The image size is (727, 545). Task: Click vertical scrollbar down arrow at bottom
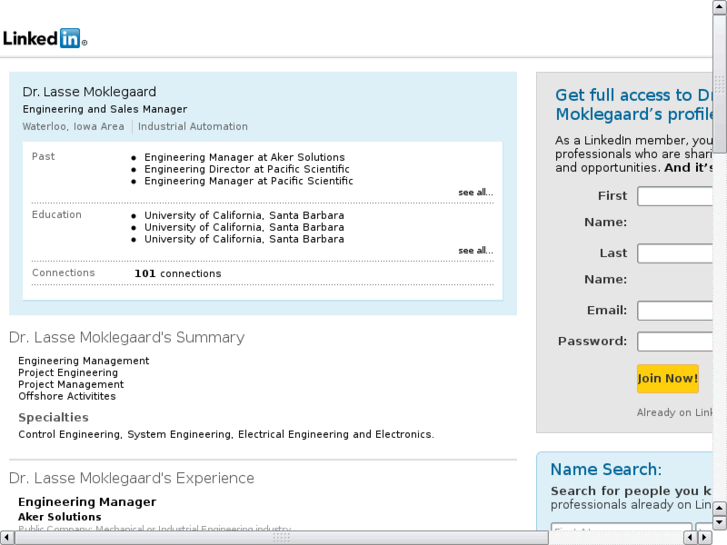point(719,522)
